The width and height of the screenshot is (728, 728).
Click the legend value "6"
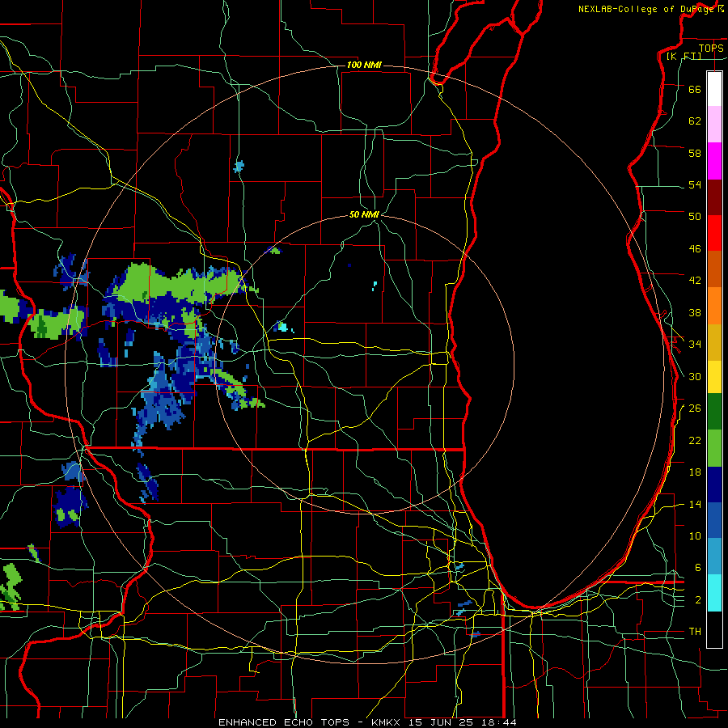[697, 568]
